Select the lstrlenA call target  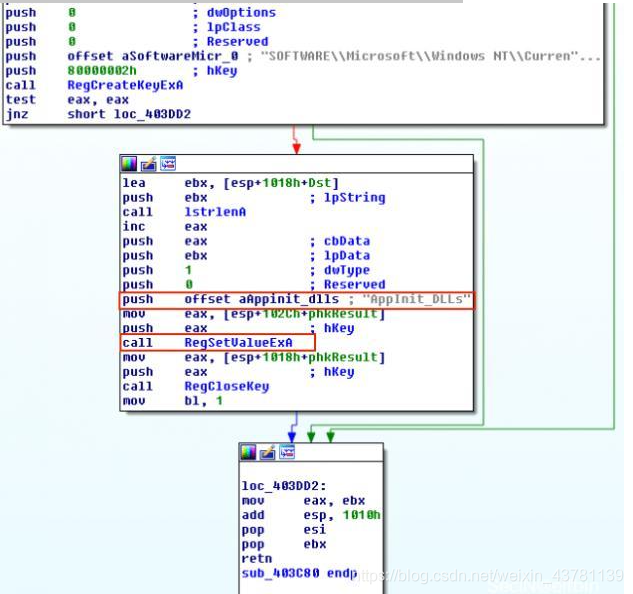pos(215,212)
